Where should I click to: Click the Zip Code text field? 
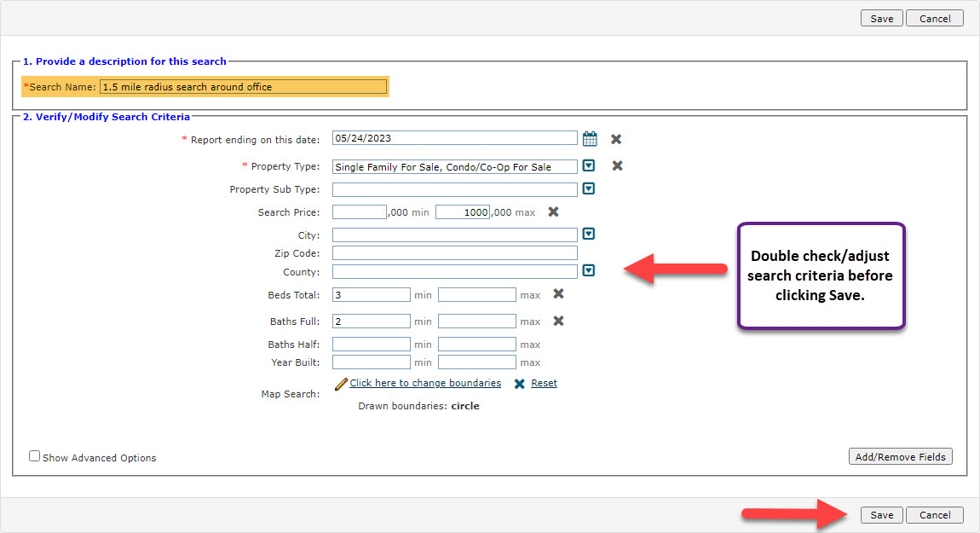454,252
